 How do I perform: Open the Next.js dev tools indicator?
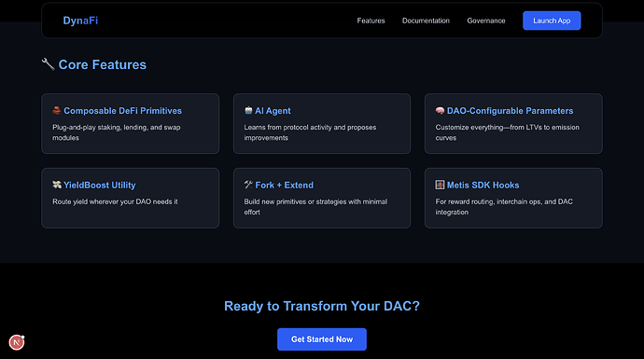(17, 342)
